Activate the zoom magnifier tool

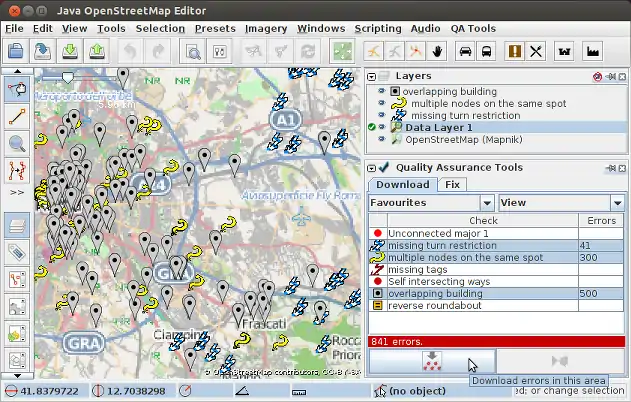(17, 143)
